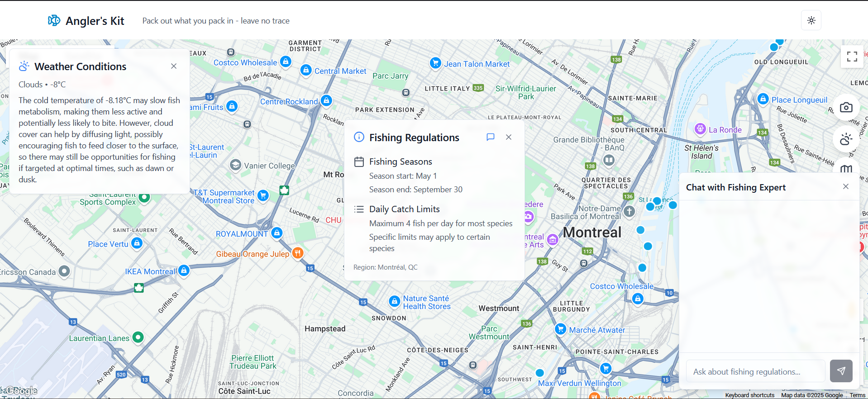Select the Jean Talon Market cart pin
Screen dimensions: 868x399
click(x=435, y=63)
